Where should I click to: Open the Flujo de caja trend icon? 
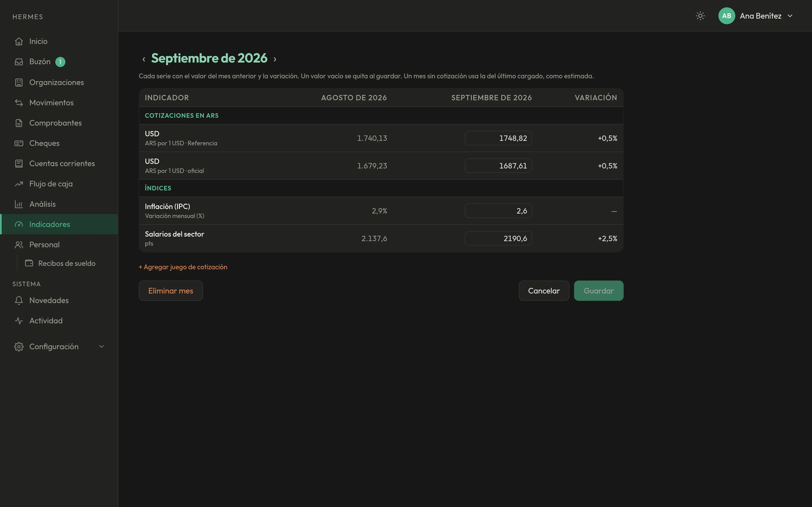point(19,184)
